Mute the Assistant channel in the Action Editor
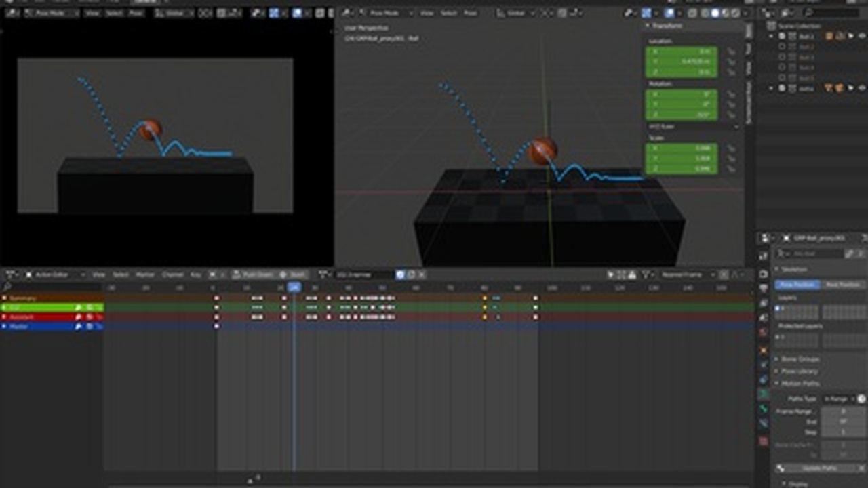This screenshot has width=868, height=488. (x=88, y=317)
